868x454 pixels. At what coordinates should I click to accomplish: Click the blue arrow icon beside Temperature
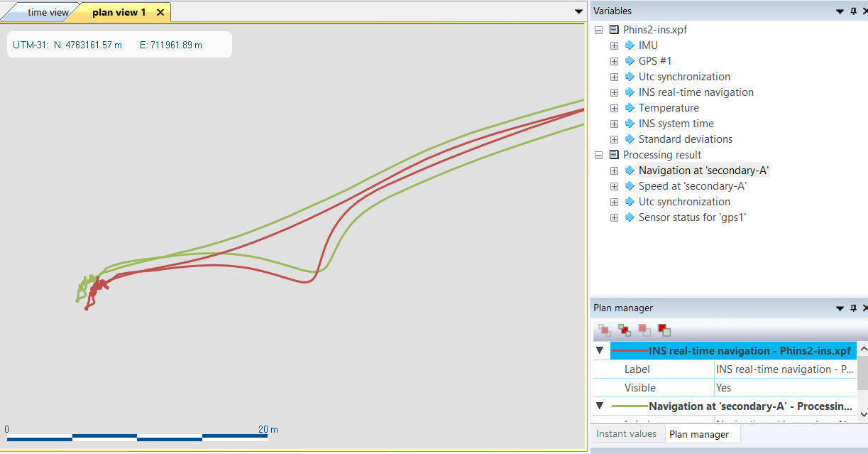(x=630, y=108)
